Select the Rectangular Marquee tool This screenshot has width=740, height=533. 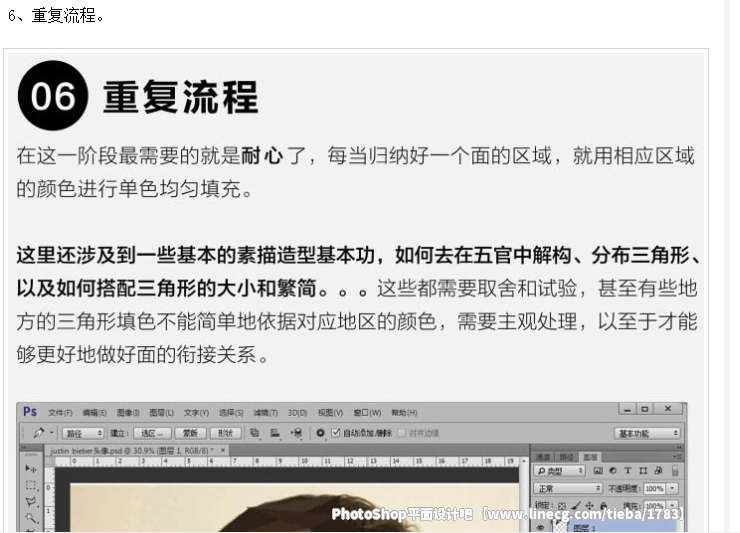point(31,485)
